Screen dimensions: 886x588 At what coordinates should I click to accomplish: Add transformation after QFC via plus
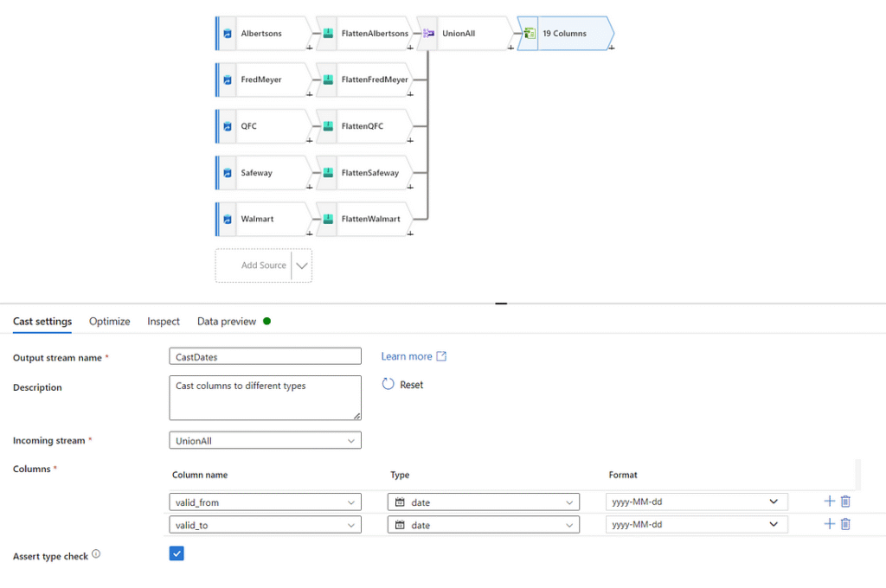coord(309,140)
